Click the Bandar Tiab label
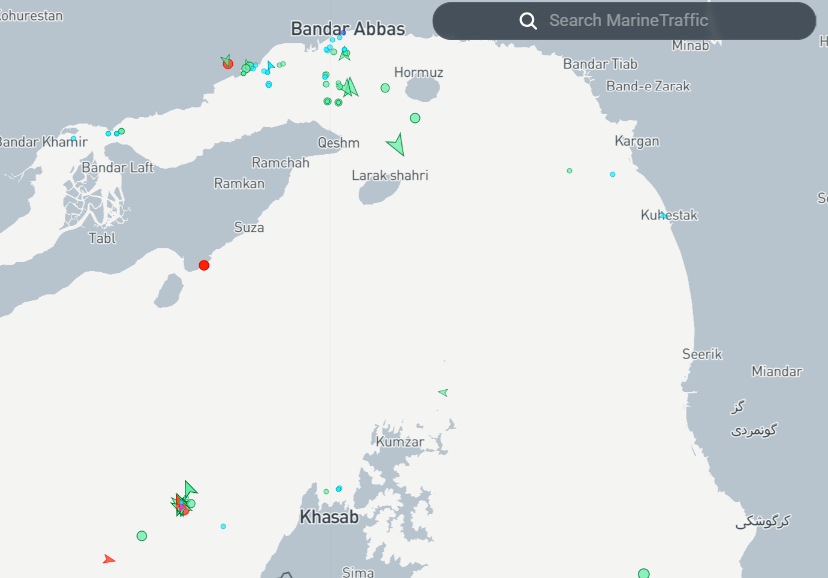Screen dimensions: 828x578 [600, 64]
